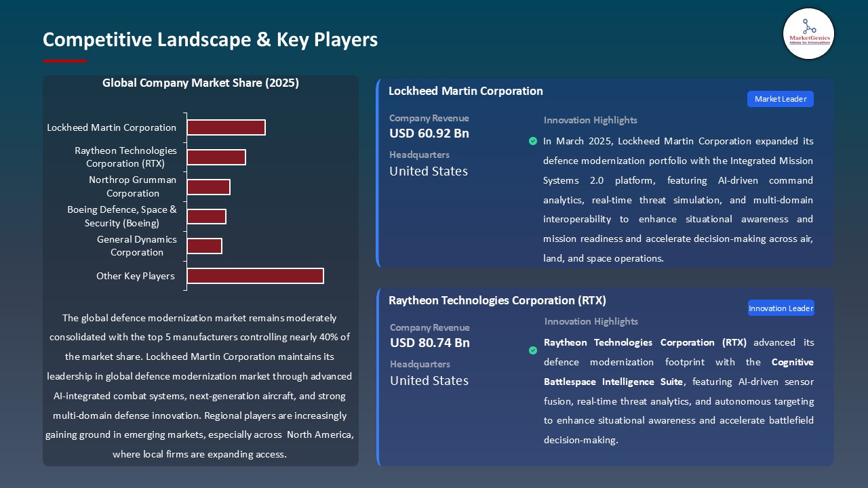Click the MarketGenics logo
The height and width of the screenshot is (488, 868).
(808, 33)
